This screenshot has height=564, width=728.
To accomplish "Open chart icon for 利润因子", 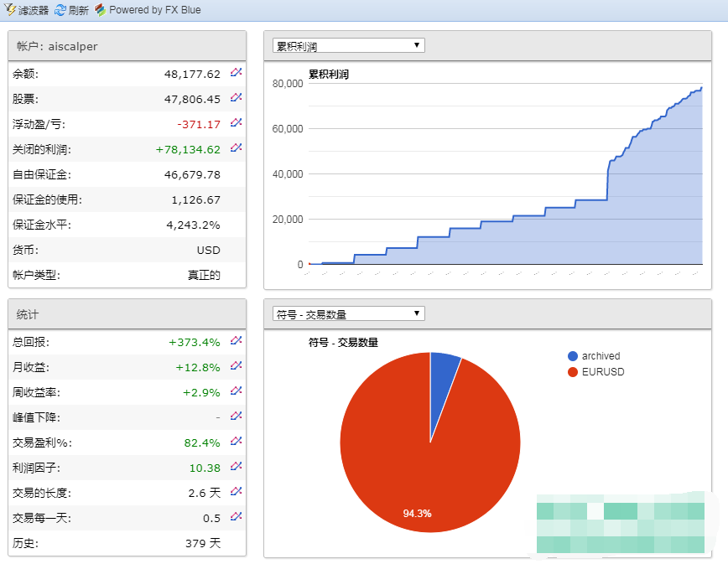I will click(237, 467).
